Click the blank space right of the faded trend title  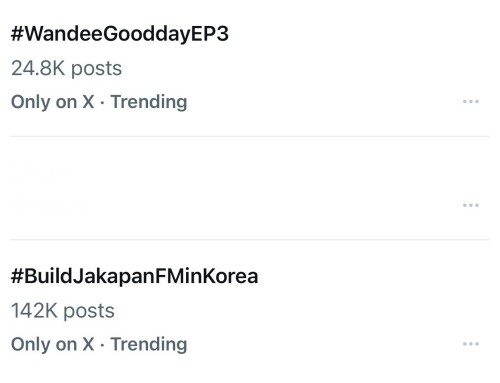279,171
